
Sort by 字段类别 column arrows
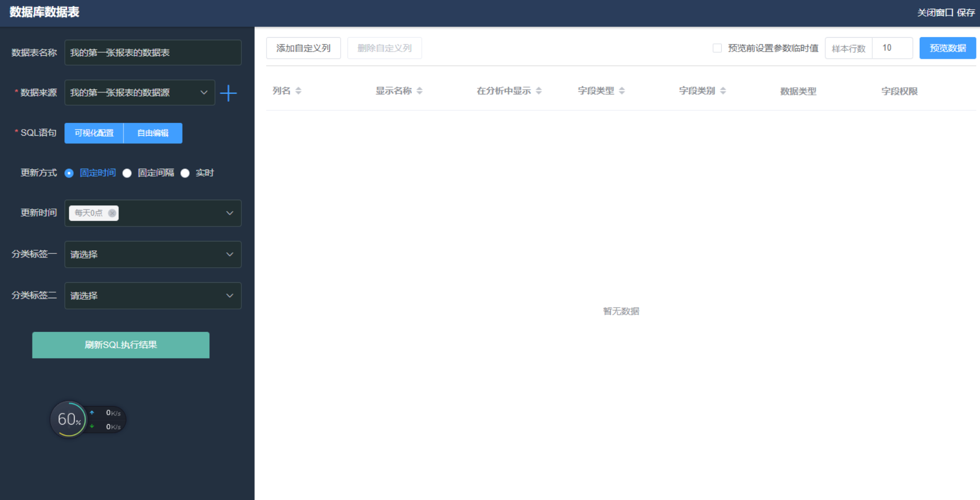(723, 91)
